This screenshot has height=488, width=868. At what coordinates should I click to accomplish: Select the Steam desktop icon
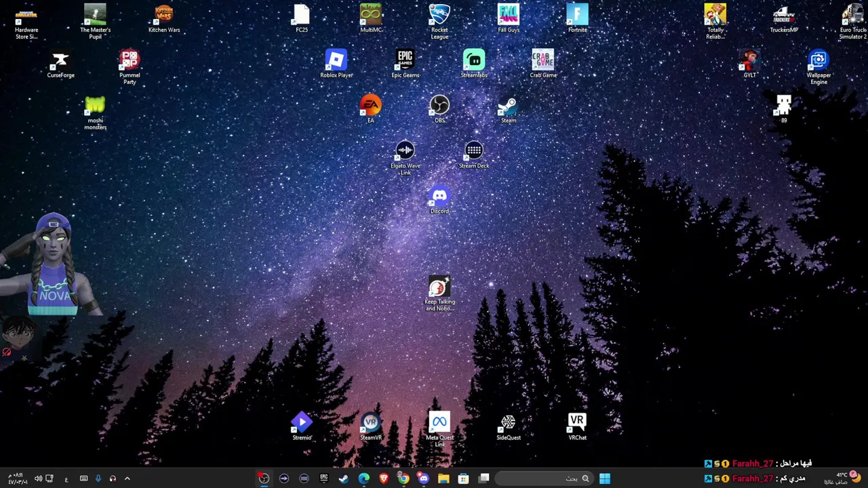coord(509,109)
